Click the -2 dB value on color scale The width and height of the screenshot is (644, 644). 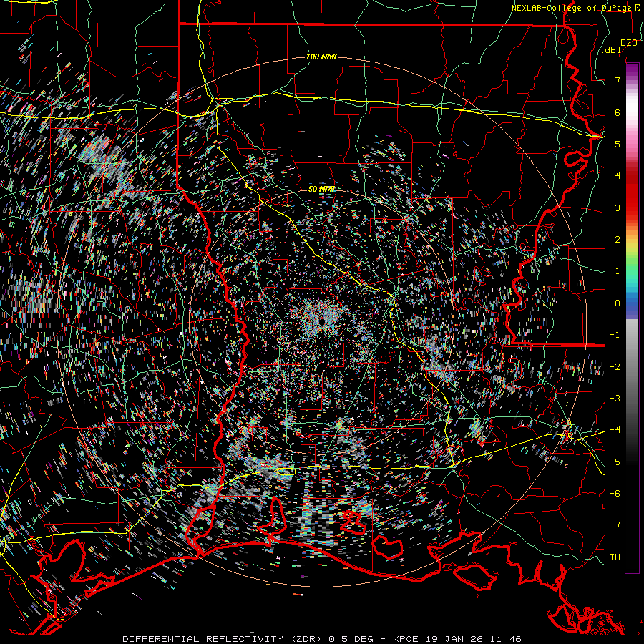pos(615,367)
